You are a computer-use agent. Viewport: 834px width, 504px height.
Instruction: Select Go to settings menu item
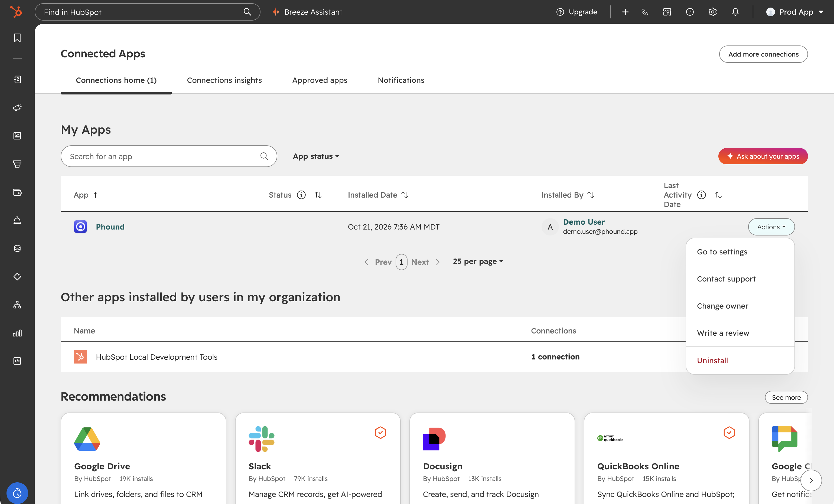point(740,252)
